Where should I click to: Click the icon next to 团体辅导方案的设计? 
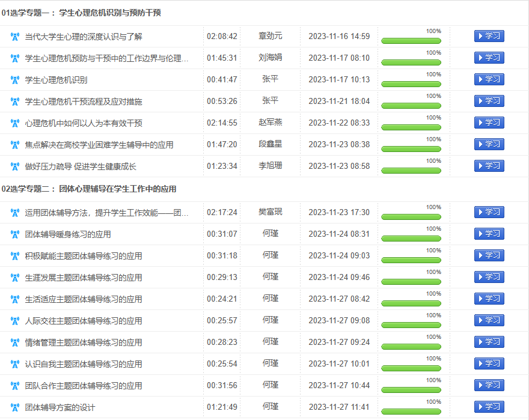coord(15,407)
